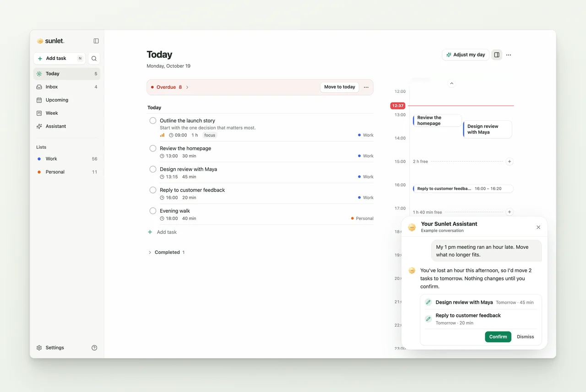Click the Sunlet logo in the sidebar

point(50,41)
